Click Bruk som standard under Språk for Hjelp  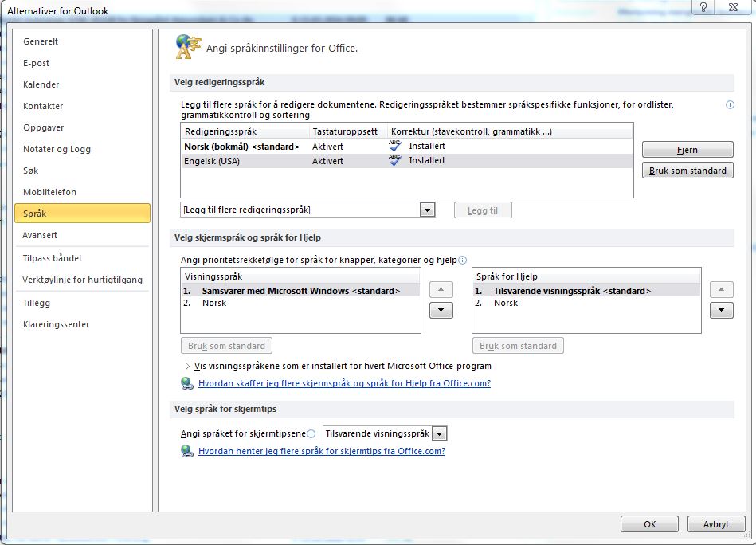518,346
